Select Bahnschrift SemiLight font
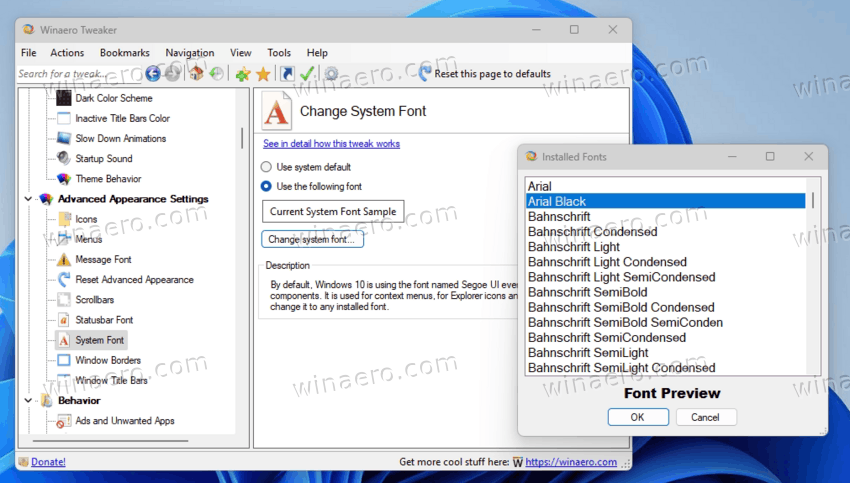The height and width of the screenshot is (483, 850). pos(666,353)
